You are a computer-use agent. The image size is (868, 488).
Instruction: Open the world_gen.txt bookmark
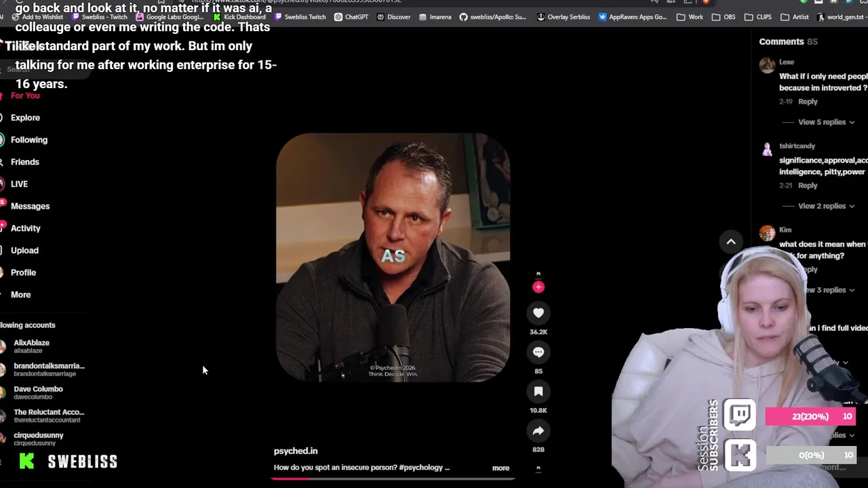click(840, 17)
